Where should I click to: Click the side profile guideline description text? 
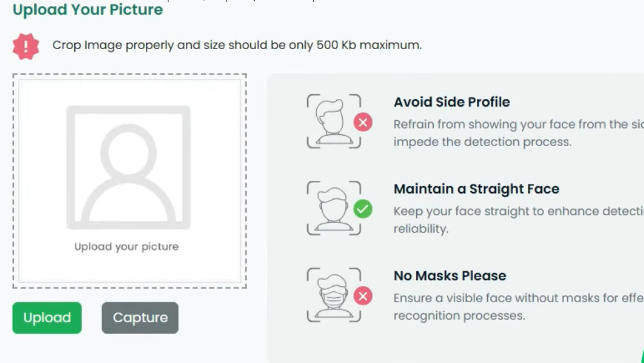tap(510, 132)
